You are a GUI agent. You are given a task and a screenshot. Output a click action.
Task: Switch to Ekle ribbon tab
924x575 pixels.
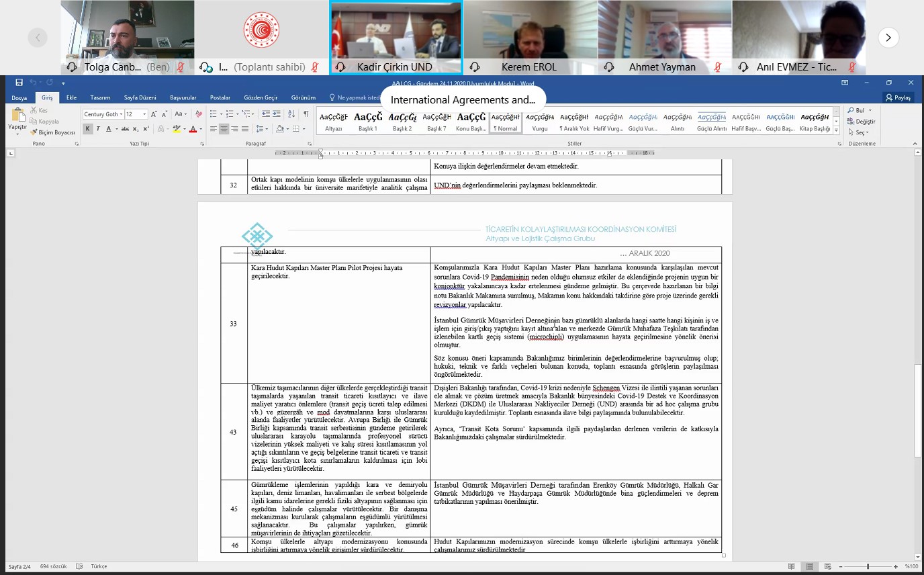[71, 98]
